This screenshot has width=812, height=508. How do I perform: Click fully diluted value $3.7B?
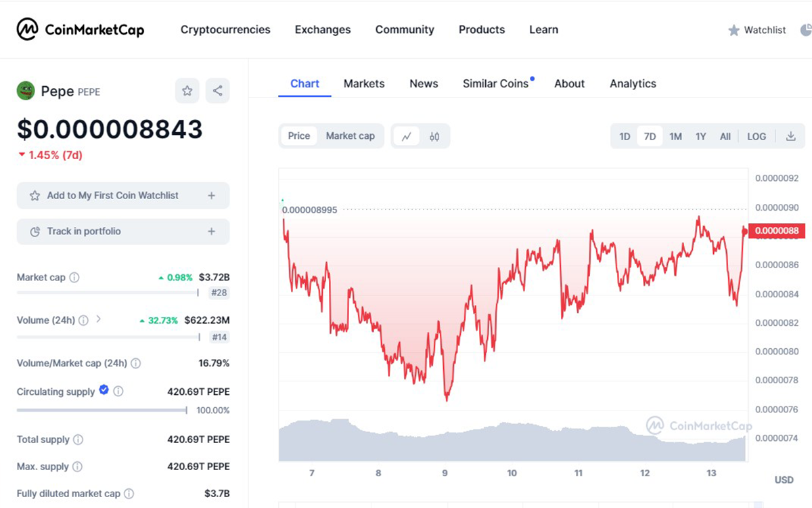217,494
